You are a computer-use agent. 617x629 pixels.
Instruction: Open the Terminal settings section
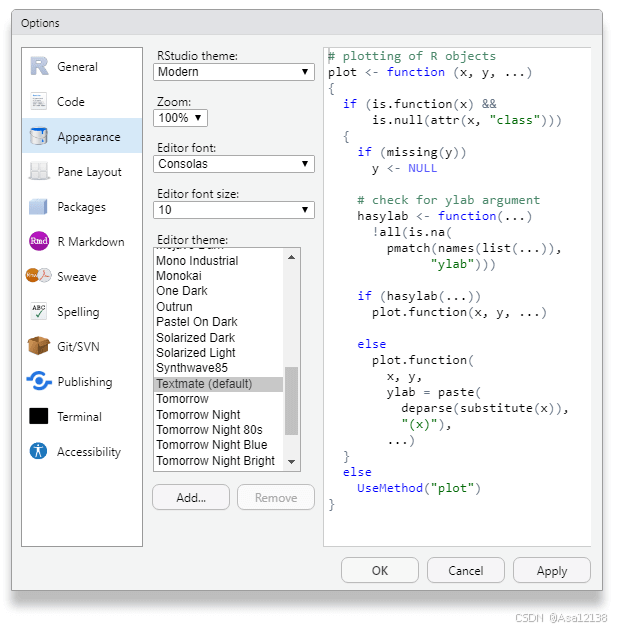tap(82, 416)
